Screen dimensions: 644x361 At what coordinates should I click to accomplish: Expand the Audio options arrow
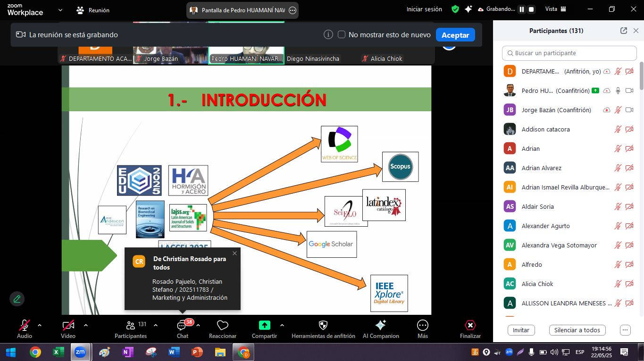click(40, 325)
